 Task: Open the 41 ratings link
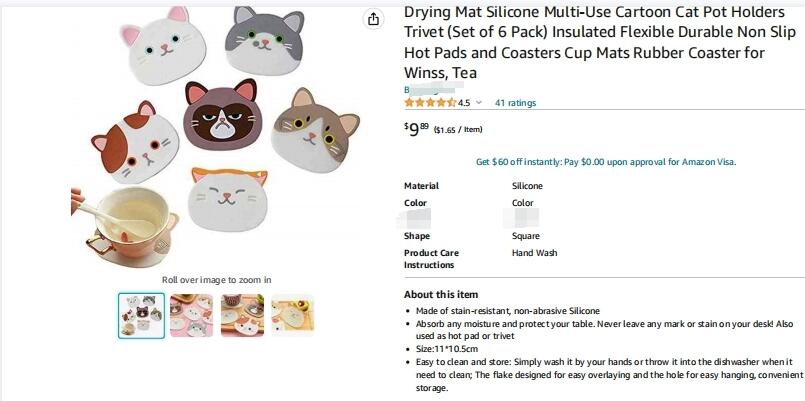tap(515, 103)
